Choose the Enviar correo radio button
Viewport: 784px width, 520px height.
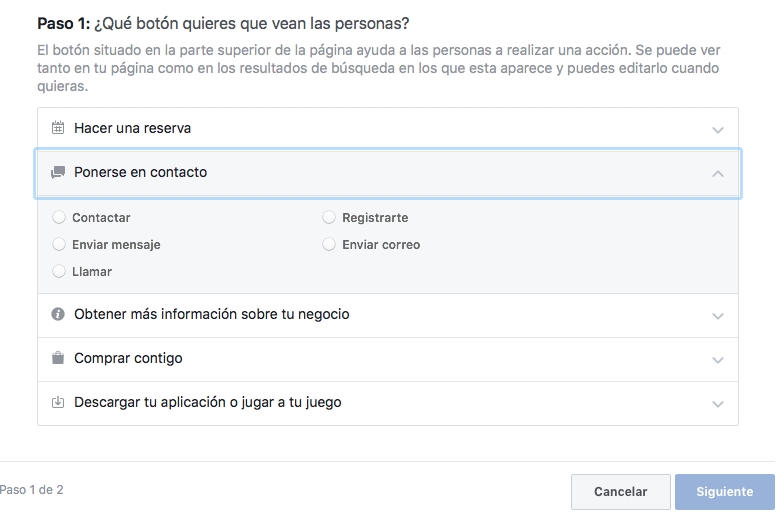[329, 244]
